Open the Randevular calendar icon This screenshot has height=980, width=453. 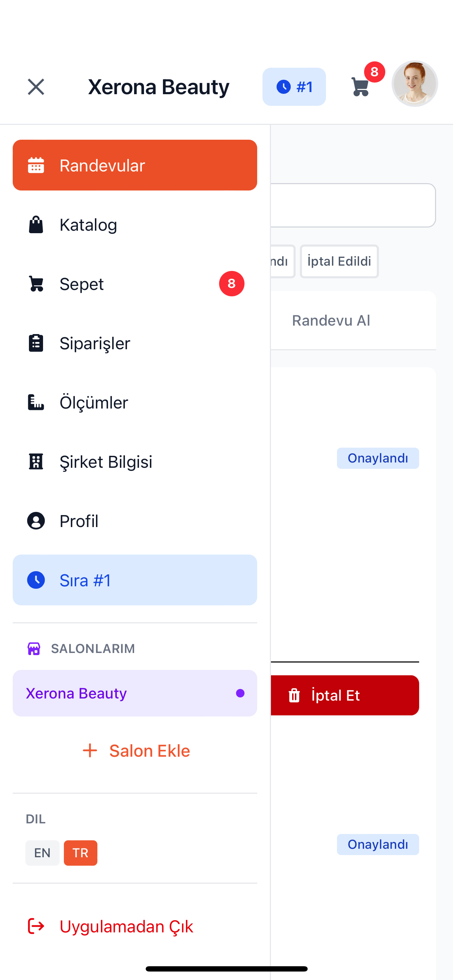click(x=36, y=165)
